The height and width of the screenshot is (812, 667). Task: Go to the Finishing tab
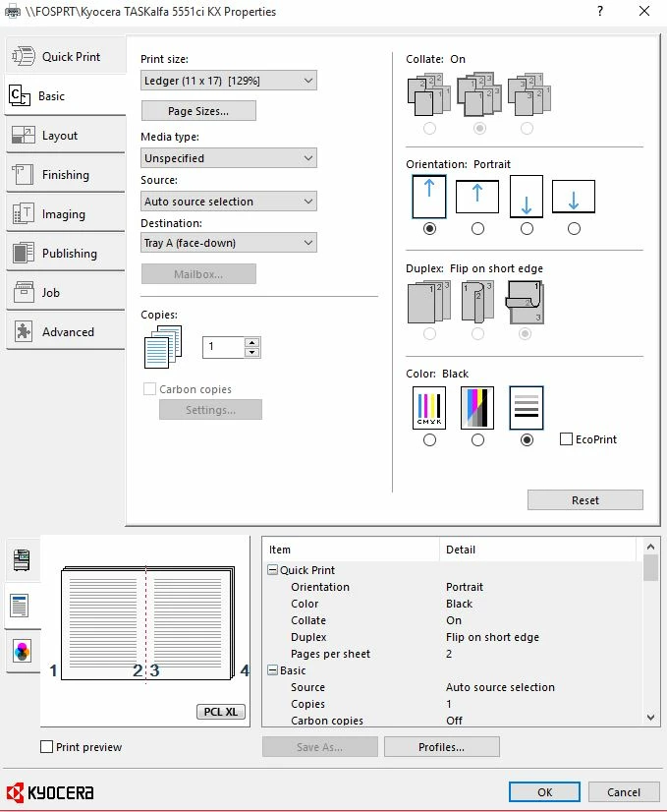click(65, 175)
